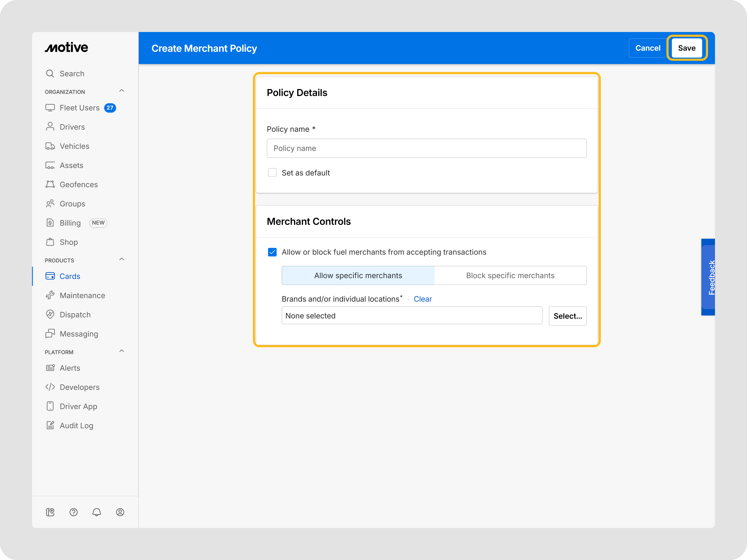Enable the Set as default checkbox
Screen dimensions: 747x560
coord(272,173)
